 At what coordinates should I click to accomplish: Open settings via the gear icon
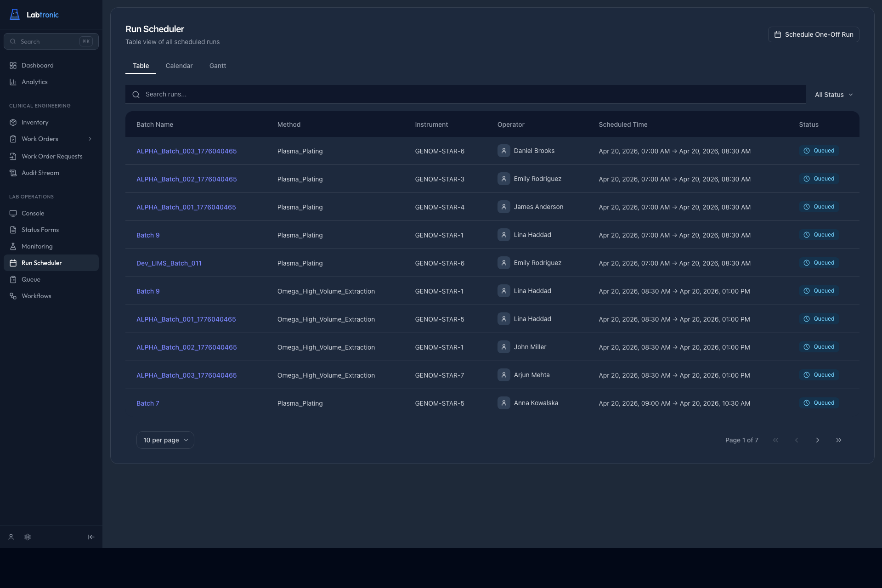(x=28, y=537)
